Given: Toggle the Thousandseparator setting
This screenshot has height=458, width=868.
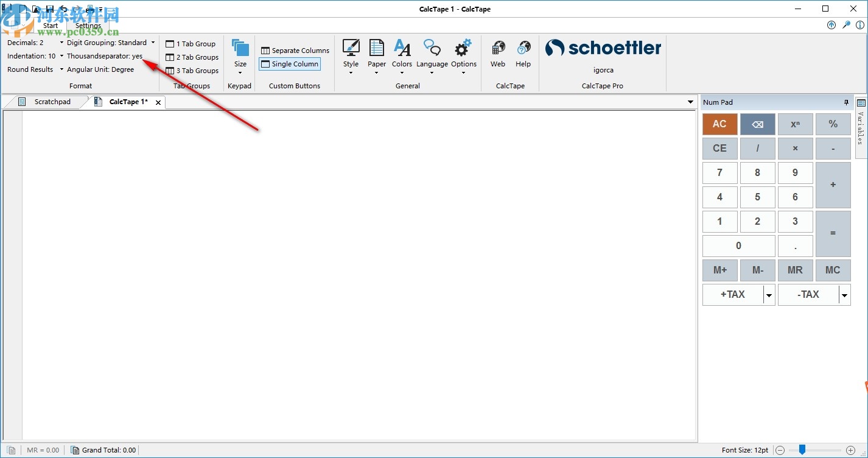Looking at the screenshot, I should click(105, 56).
